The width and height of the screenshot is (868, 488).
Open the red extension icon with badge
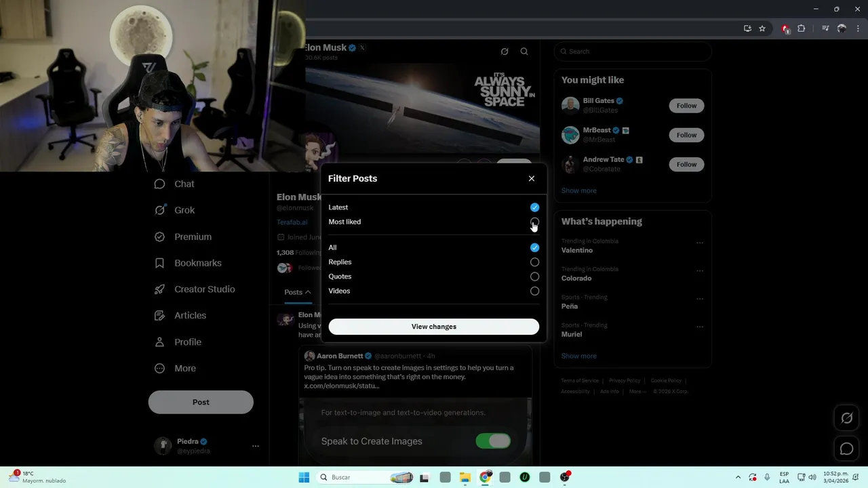(x=785, y=28)
